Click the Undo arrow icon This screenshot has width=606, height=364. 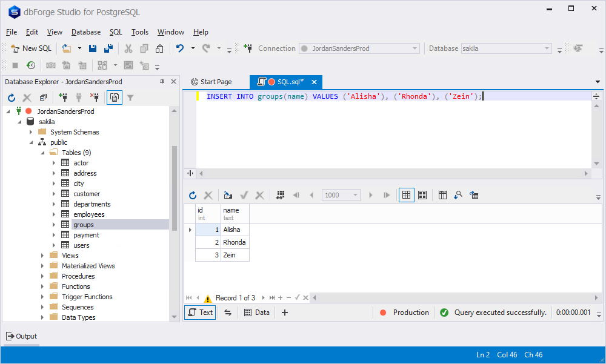179,48
